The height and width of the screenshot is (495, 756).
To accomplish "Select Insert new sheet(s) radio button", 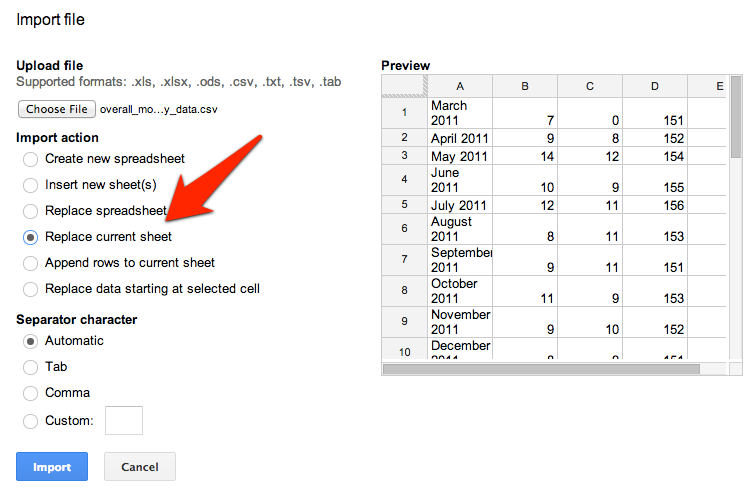I will [x=30, y=185].
